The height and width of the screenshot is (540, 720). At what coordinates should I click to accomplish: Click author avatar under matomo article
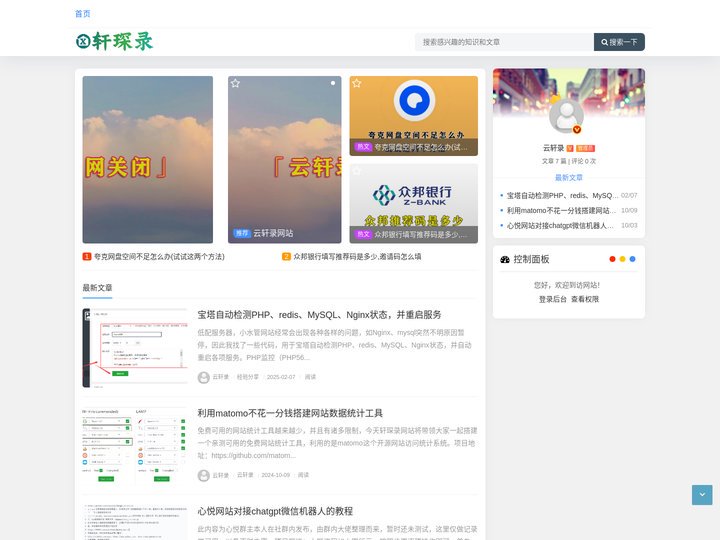[x=203, y=476]
